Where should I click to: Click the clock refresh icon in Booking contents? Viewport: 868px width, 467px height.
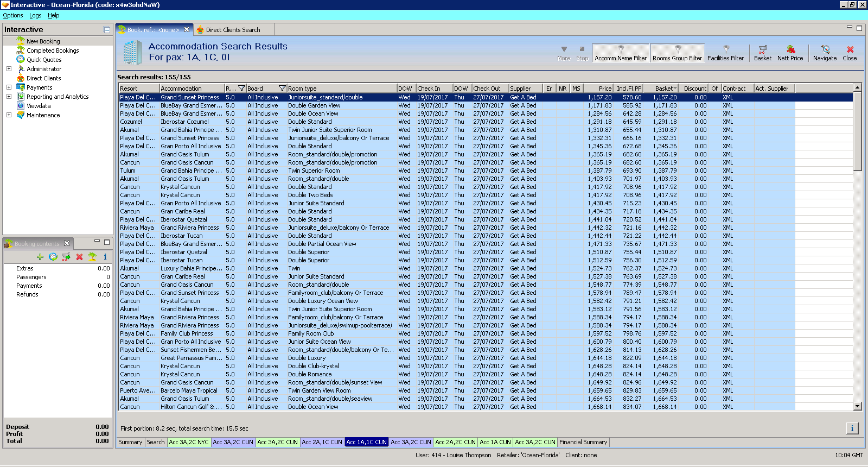pos(53,257)
